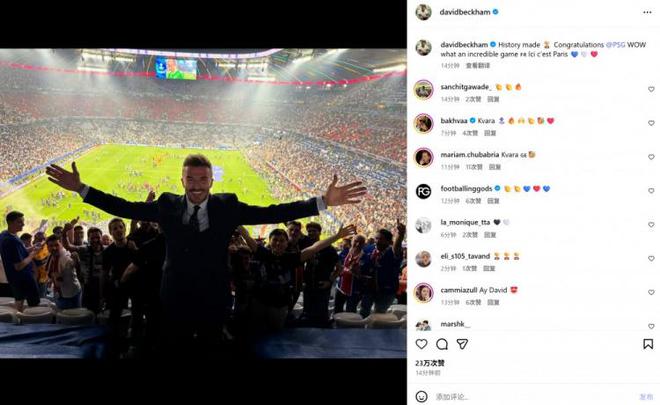Click the davidbeckham username in the header

[464, 12]
